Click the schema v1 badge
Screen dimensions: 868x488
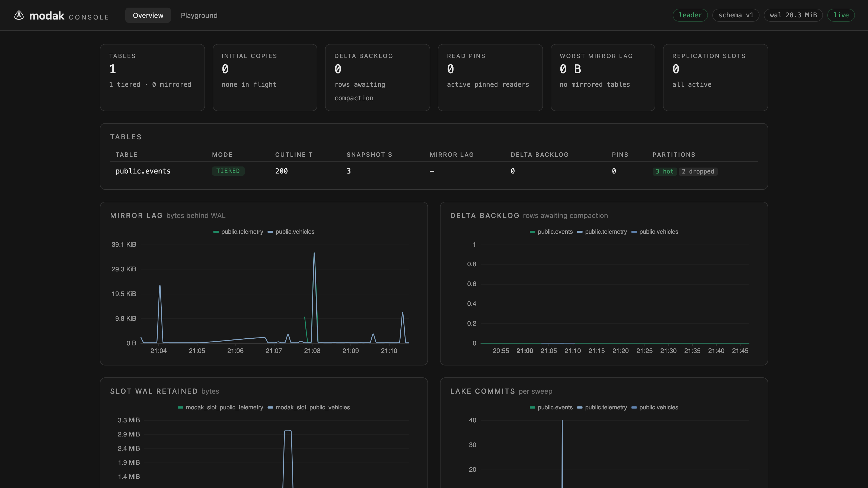736,15
